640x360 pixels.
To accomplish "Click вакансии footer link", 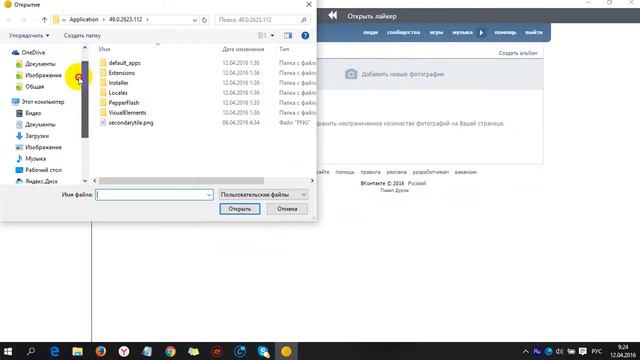I will [466, 172].
